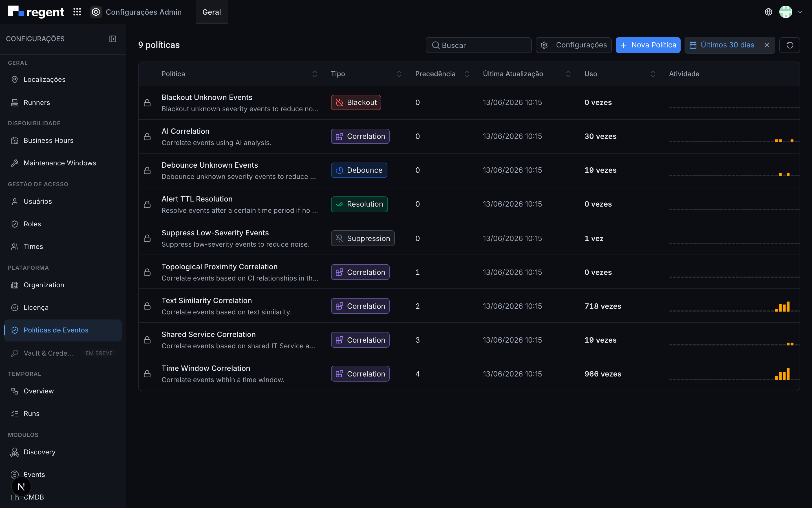This screenshot has width=812, height=508.
Task: Click Configurações Admin breadcrumb
Action: pos(144,12)
